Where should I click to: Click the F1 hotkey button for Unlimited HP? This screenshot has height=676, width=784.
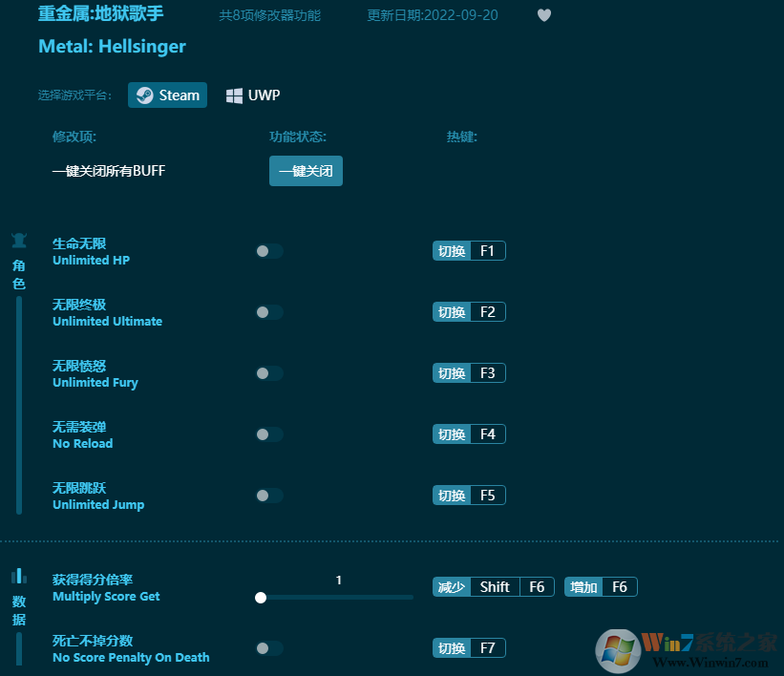point(469,251)
